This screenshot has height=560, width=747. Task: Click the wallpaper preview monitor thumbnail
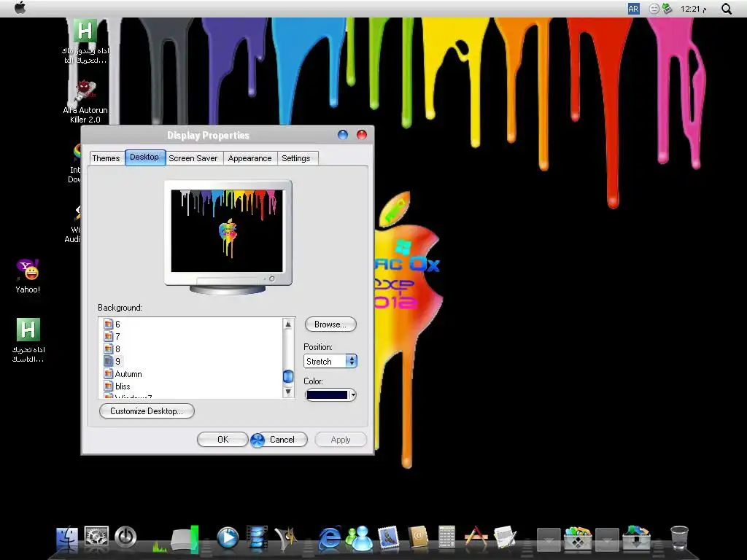228,238
